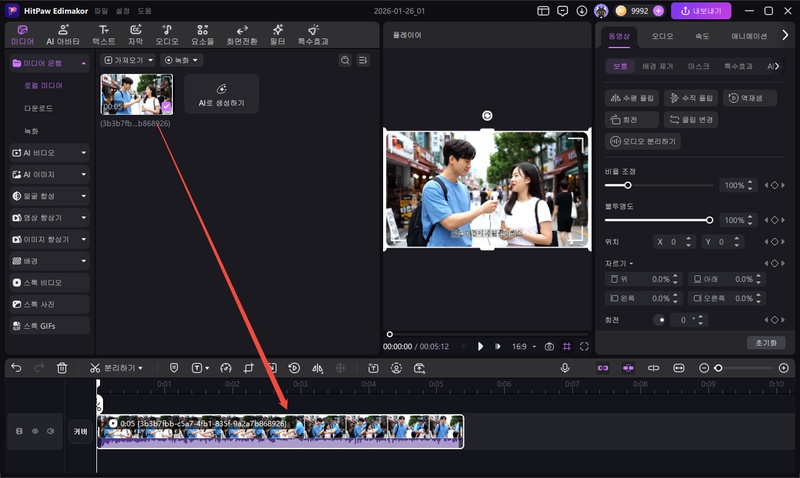The width and height of the screenshot is (800, 478).
Task: Click the microphone voiceover icon
Action: [x=565, y=368]
